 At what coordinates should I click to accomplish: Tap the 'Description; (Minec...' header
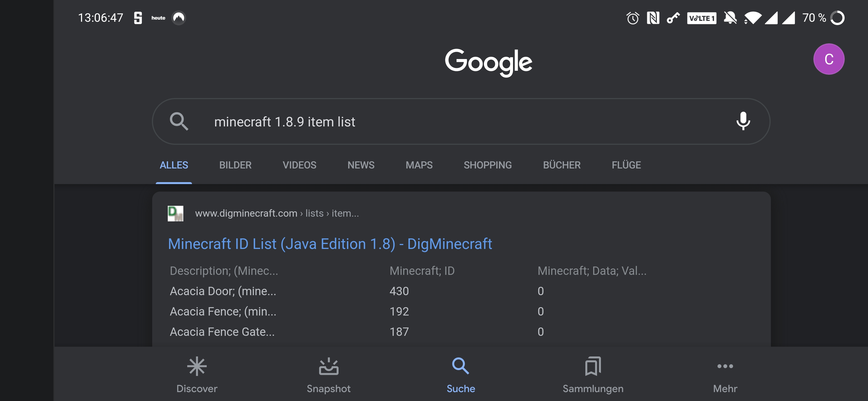224,271
